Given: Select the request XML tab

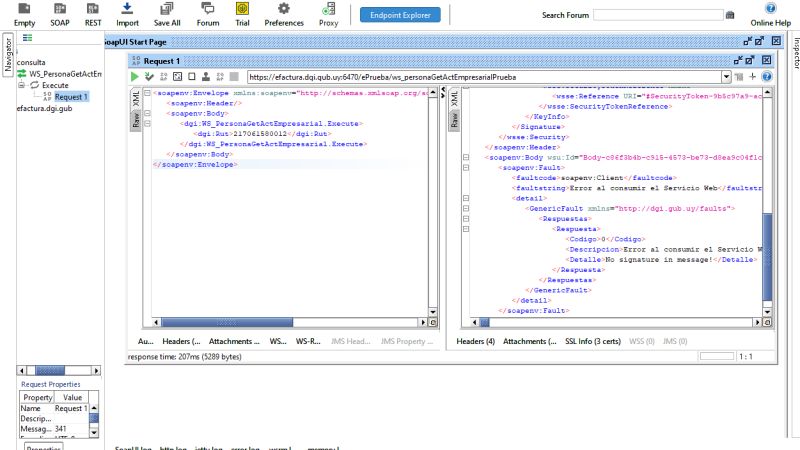Looking at the screenshot, I should pyautogui.click(x=136, y=98).
